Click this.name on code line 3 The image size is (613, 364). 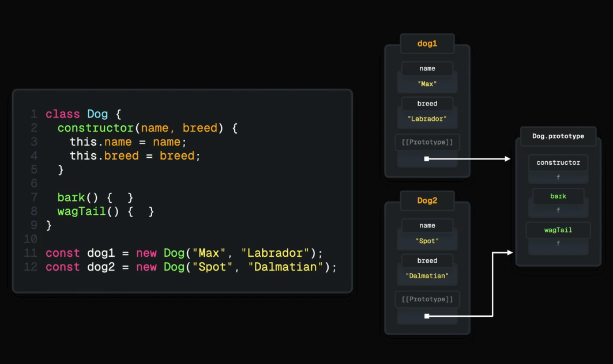point(100,142)
